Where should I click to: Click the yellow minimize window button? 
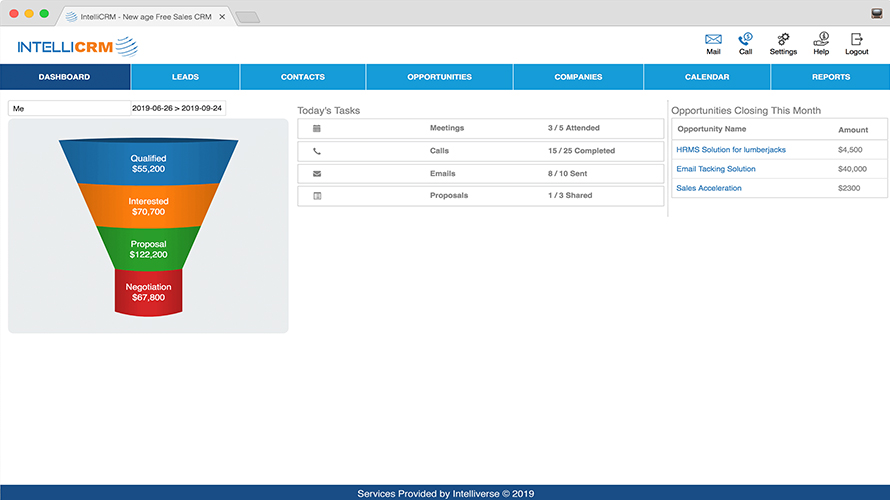[29, 13]
